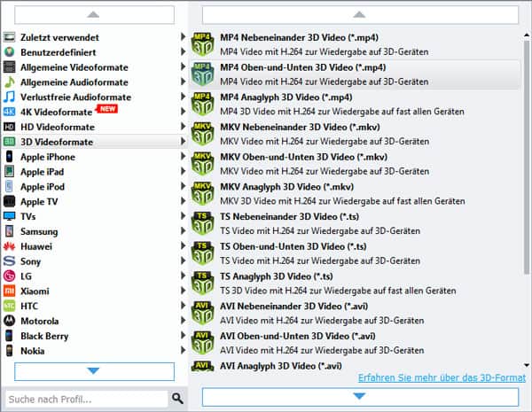
Task: Click the Nokia phone icon
Action: (x=9, y=351)
